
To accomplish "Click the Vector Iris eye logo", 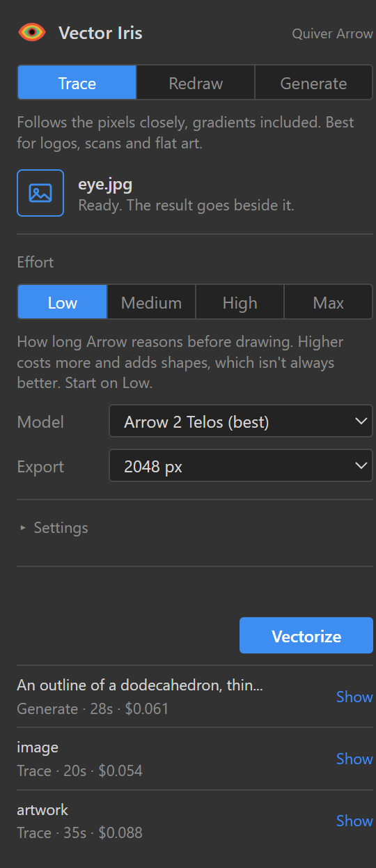I will click(x=32, y=32).
